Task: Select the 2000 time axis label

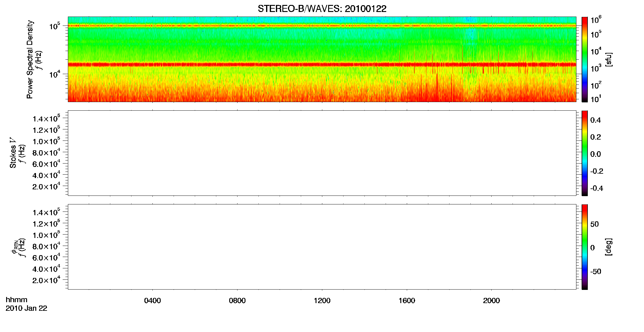Action: tap(491, 301)
